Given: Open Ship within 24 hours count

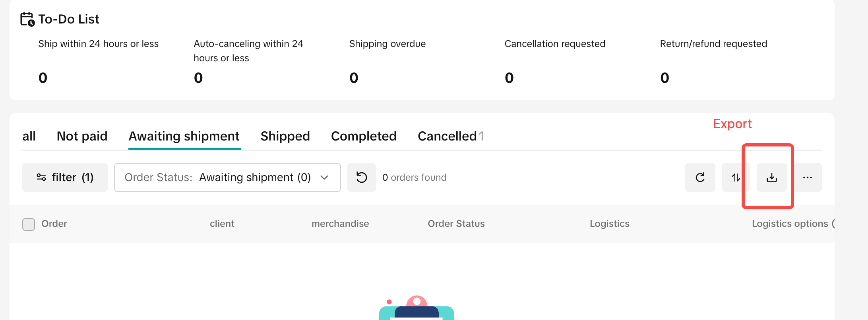Looking at the screenshot, I should click(43, 78).
